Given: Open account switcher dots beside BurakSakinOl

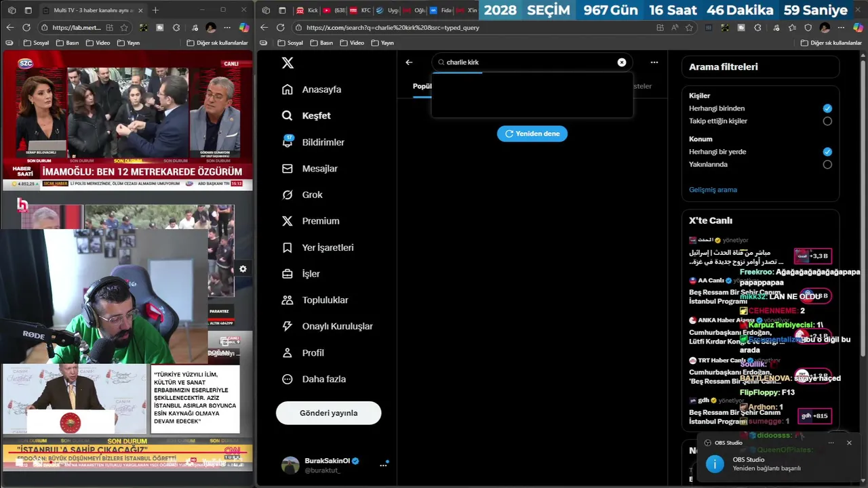Looking at the screenshot, I should [x=383, y=465].
